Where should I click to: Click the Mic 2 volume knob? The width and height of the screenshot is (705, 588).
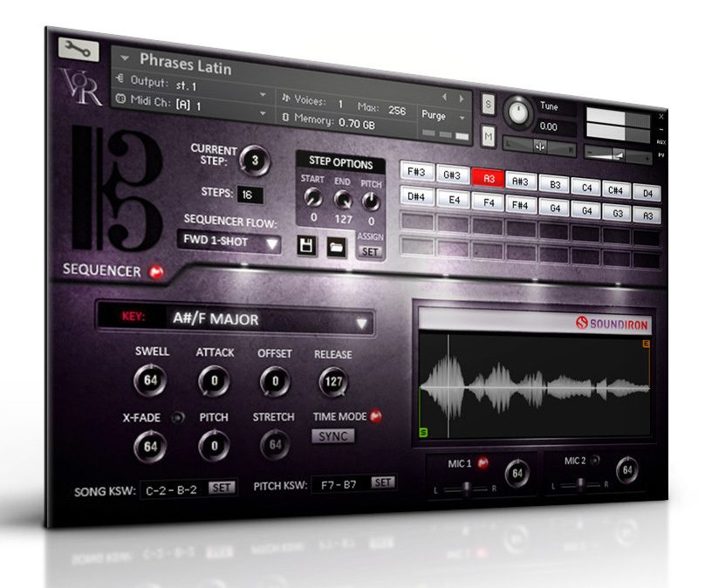pyautogui.click(x=626, y=470)
